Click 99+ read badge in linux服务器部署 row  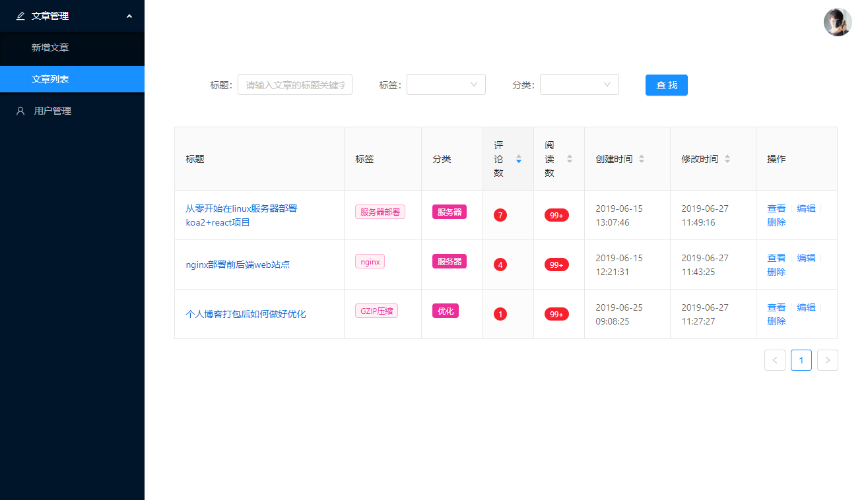coord(556,215)
